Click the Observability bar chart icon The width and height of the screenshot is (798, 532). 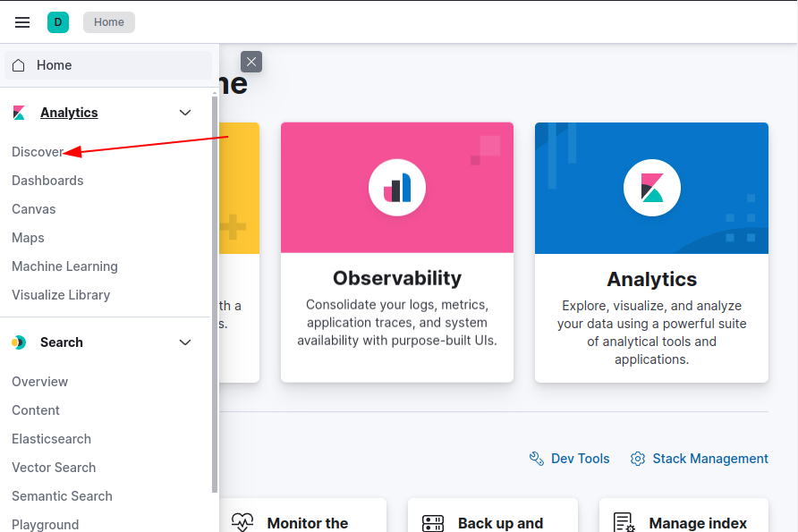(x=397, y=188)
